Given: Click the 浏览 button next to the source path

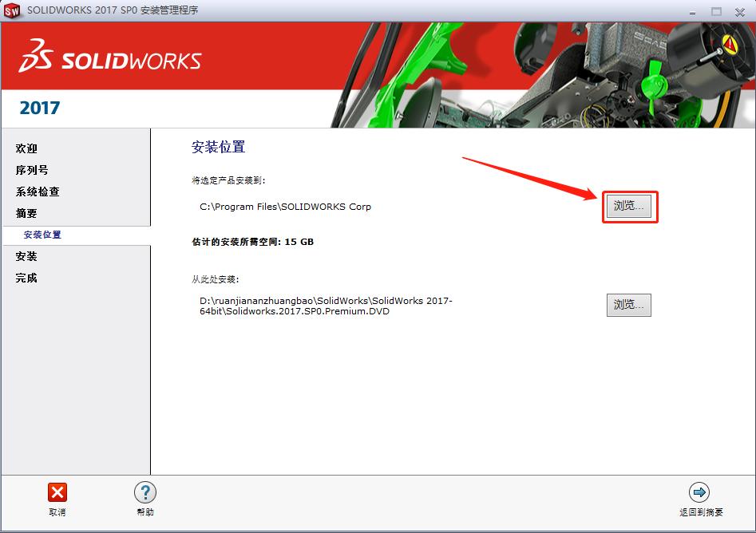Looking at the screenshot, I should [x=628, y=305].
